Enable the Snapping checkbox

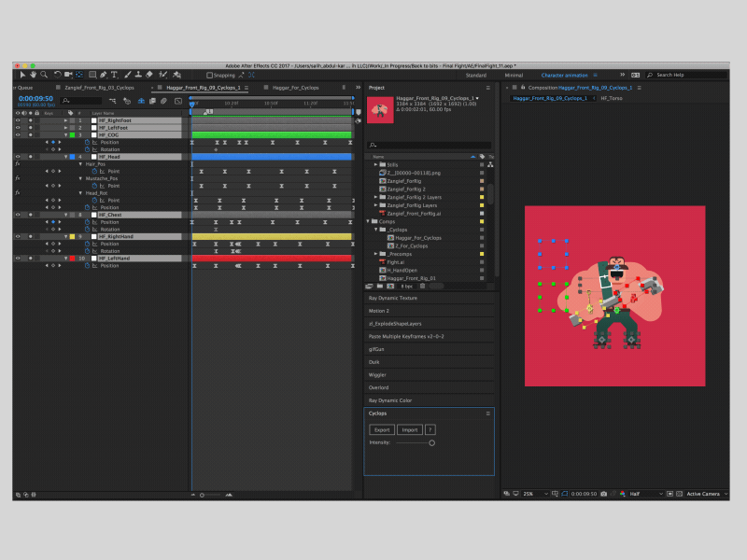209,75
